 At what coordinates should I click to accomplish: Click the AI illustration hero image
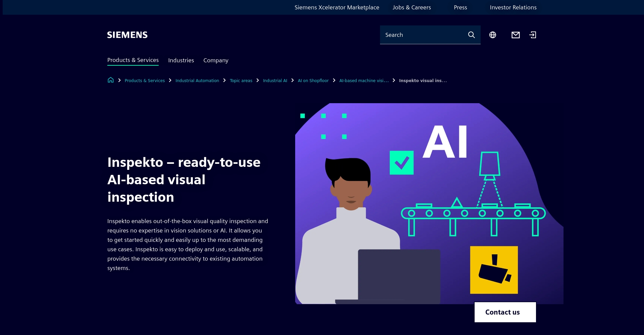point(429,204)
